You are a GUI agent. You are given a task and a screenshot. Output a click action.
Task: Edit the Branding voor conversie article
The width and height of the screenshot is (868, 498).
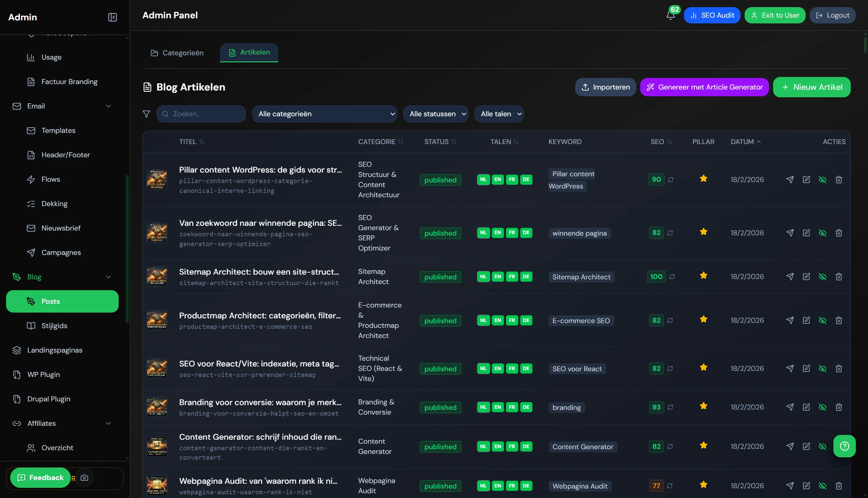806,407
